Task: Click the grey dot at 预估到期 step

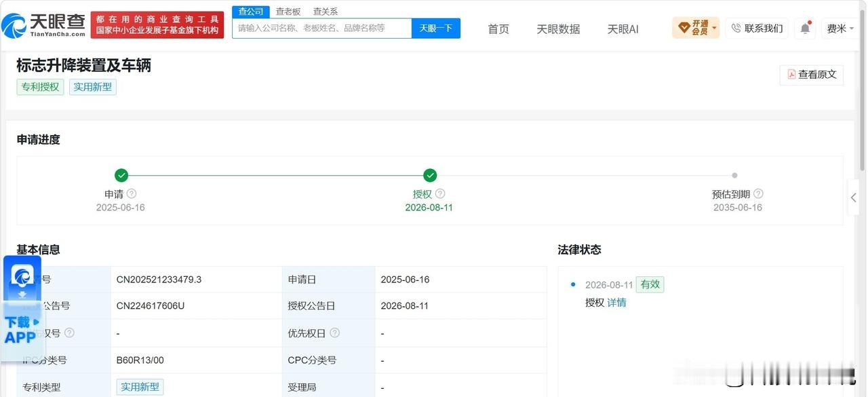Action: [x=734, y=176]
